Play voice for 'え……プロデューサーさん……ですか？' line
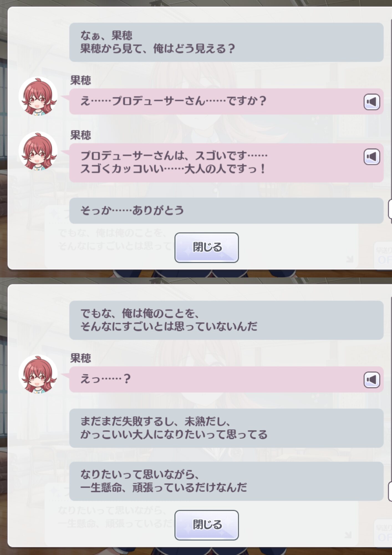Viewport: 392px width, 555px height. coord(372,102)
